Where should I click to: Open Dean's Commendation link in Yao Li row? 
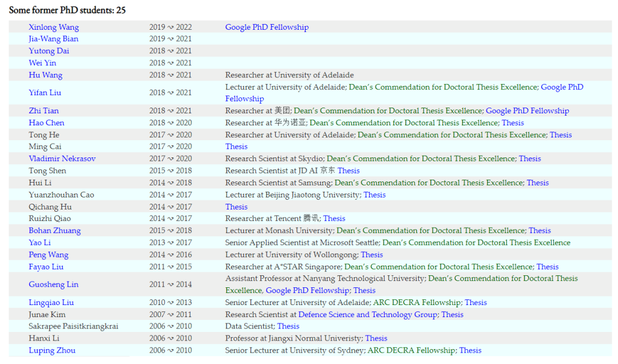pos(477,243)
